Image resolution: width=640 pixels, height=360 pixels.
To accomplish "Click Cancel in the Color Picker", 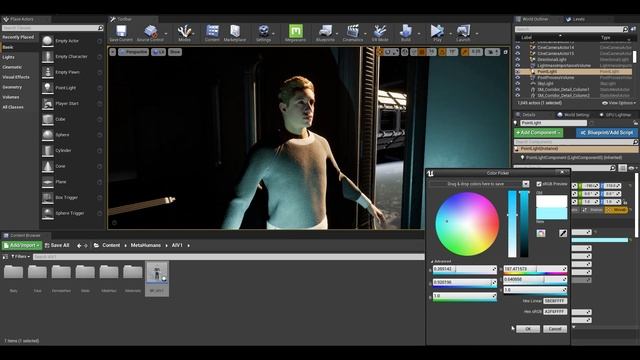I will (555, 329).
